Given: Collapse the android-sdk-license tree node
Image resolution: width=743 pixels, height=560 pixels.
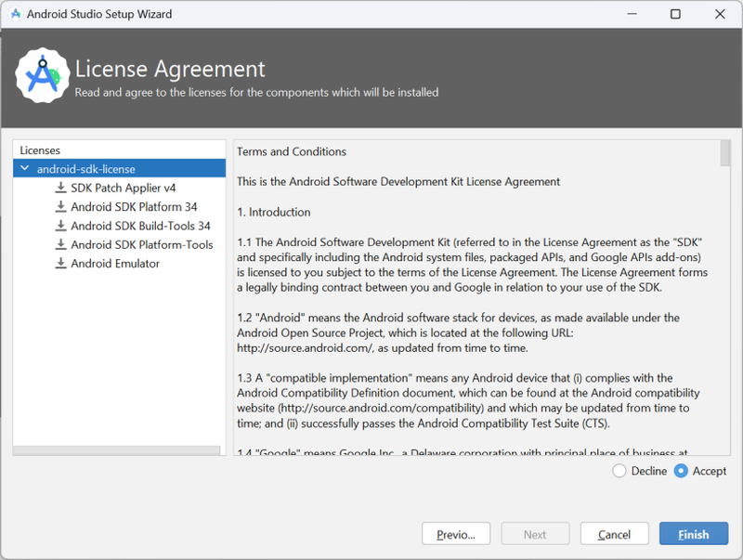Looking at the screenshot, I should click(25, 169).
